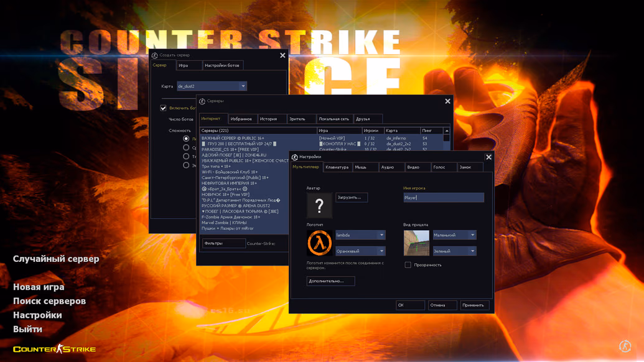Click the Counter-Strike logo at bottom left
This screenshot has height=362, width=644.
coord(55,349)
